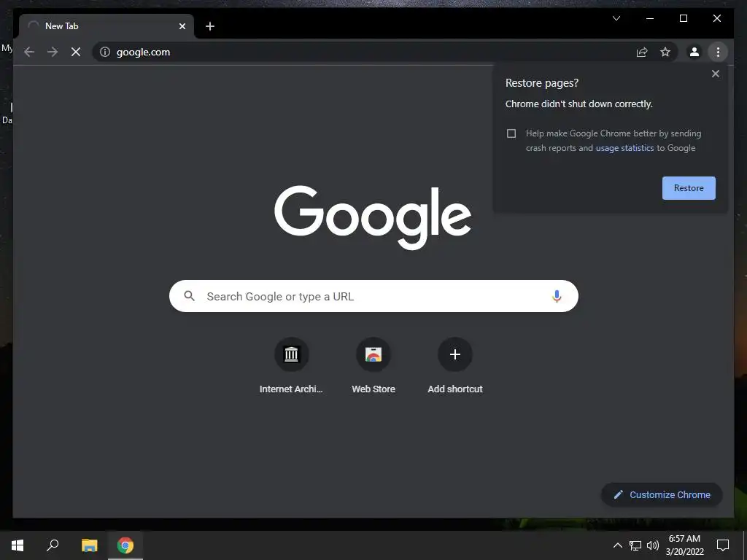Open the Windows Start menu

tap(18, 545)
